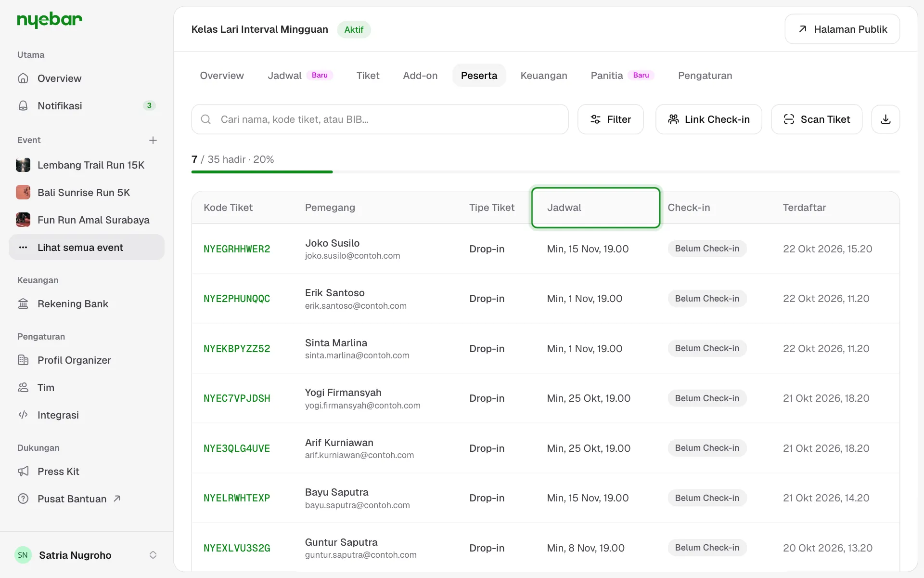Screen dimensions: 924x578
Task: Open ticket code NYE2PHUNQQC
Action: point(237,299)
